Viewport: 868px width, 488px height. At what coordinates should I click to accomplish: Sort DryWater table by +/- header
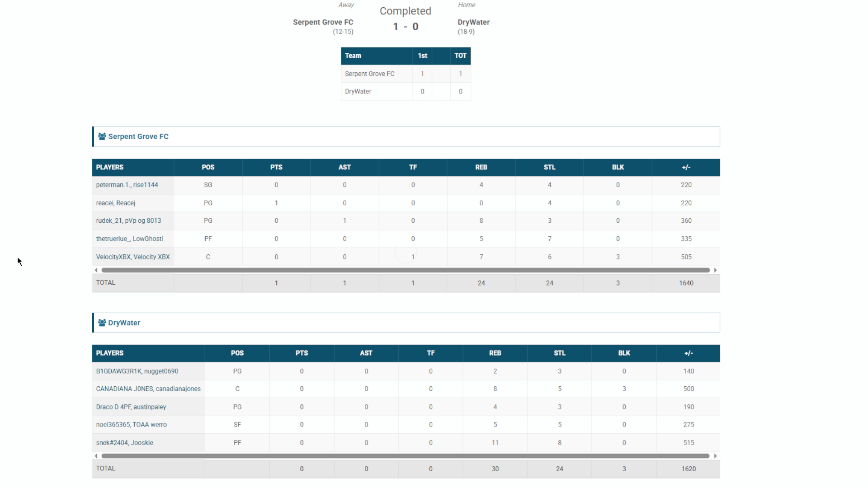click(688, 353)
